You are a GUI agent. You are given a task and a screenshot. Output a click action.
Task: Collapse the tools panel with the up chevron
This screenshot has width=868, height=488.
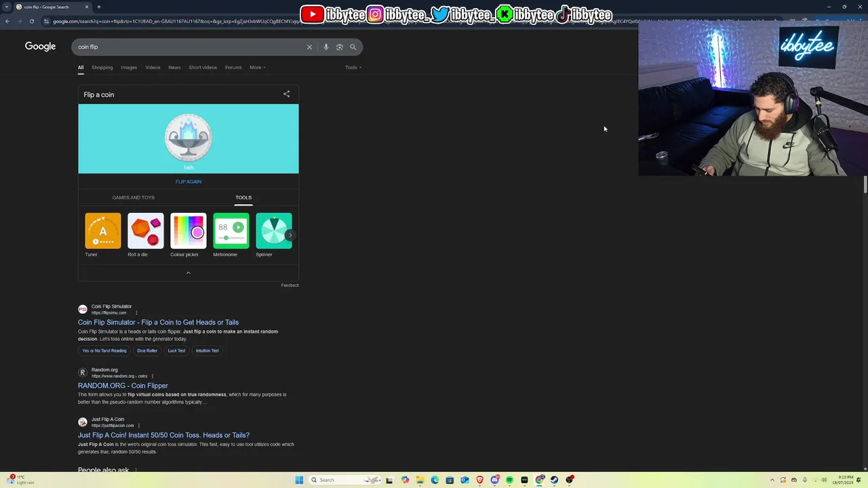pyautogui.click(x=189, y=272)
